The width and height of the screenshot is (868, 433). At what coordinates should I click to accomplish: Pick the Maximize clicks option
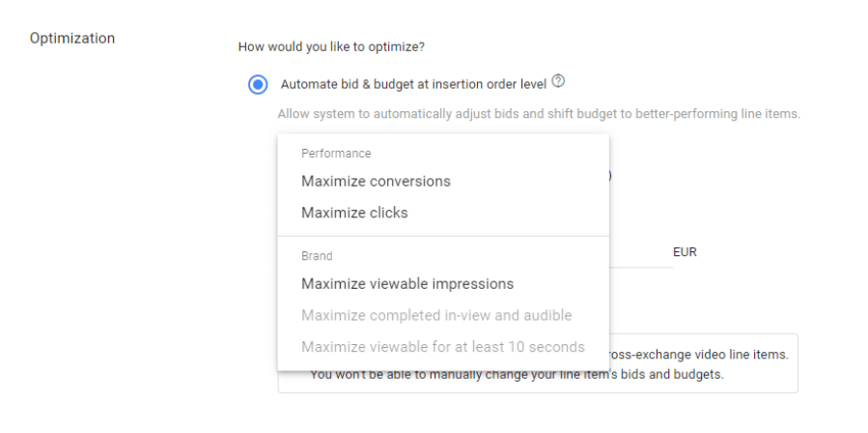(x=354, y=213)
